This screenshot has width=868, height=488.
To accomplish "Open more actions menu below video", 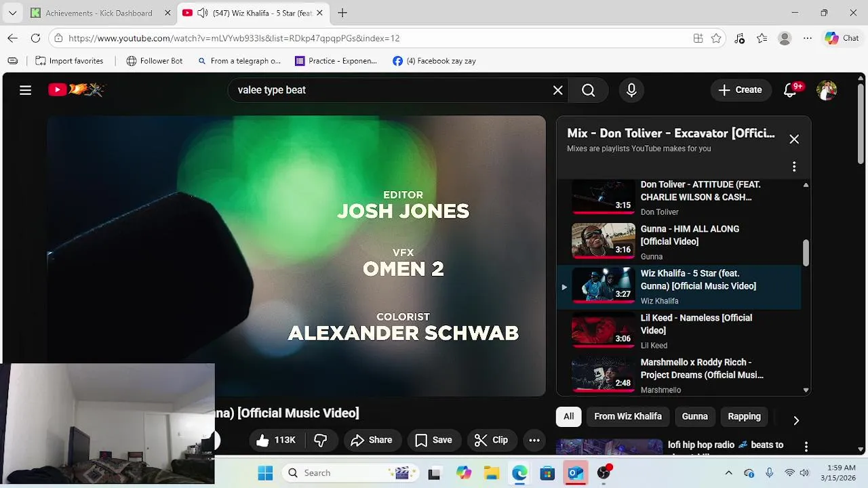I will 534,440.
